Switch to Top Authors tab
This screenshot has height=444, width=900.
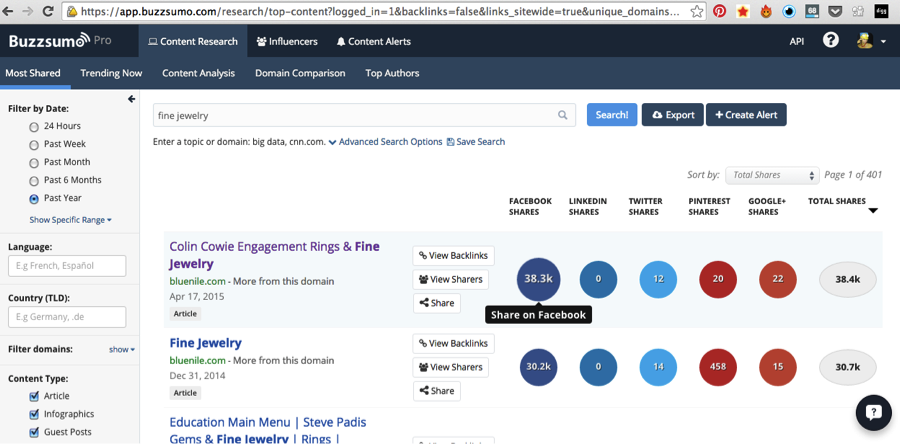(392, 73)
